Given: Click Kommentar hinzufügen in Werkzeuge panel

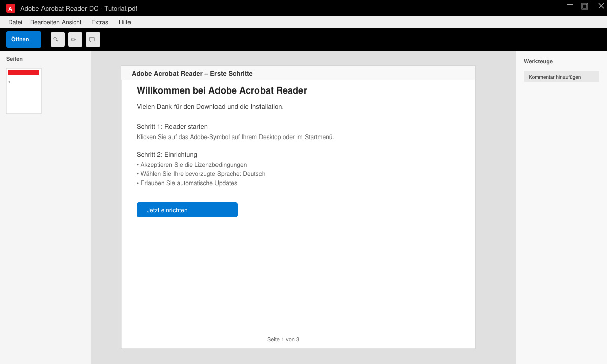Looking at the screenshot, I should [x=561, y=77].
